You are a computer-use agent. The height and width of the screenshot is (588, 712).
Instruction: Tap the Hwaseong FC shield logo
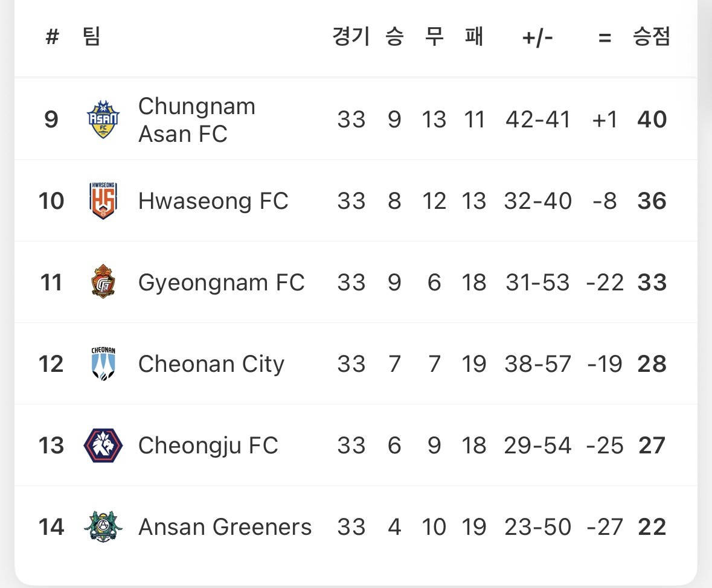click(103, 200)
